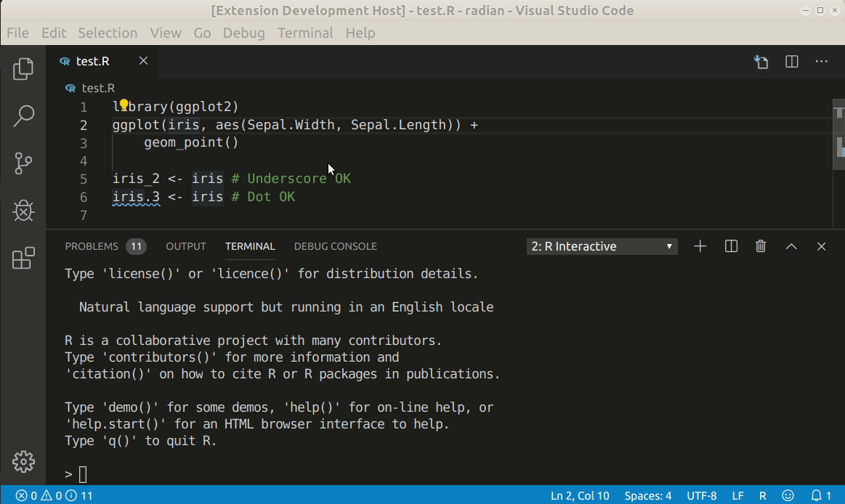The image size is (845, 504).
Task: Open the Selection menu
Action: (x=108, y=33)
